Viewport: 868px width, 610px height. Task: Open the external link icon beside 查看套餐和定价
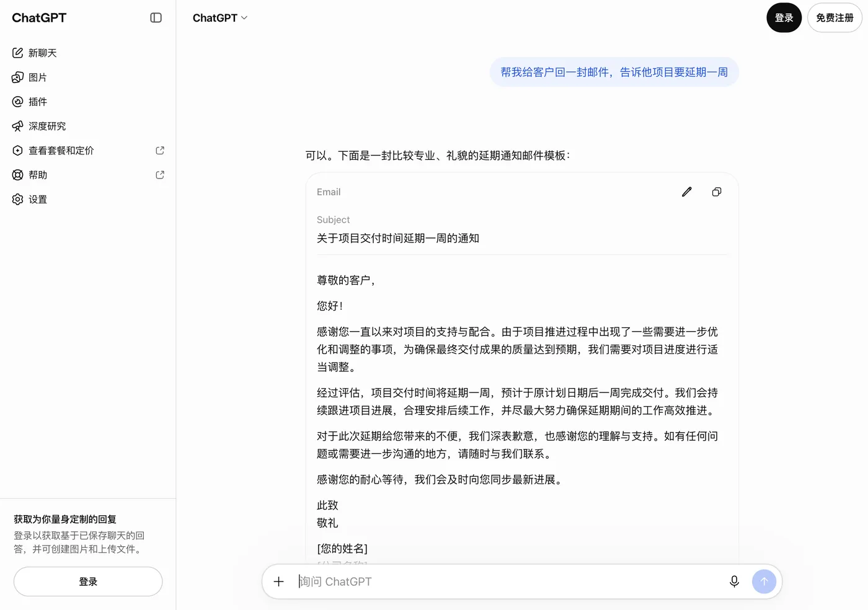pos(160,151)
